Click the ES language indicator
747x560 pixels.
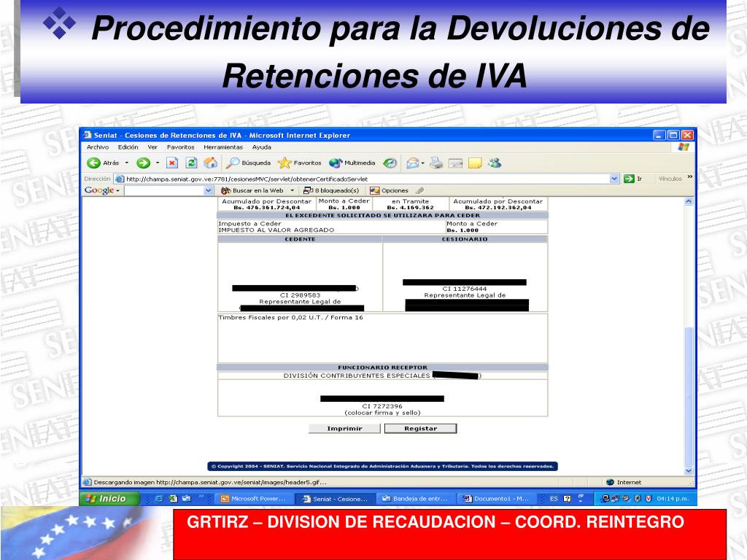(554, 499)
